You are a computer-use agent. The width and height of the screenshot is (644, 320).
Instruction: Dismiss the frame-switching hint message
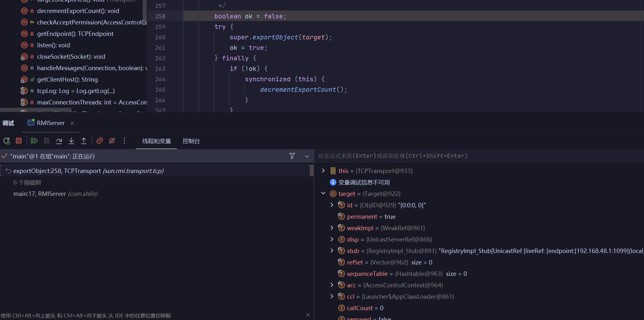308,315
